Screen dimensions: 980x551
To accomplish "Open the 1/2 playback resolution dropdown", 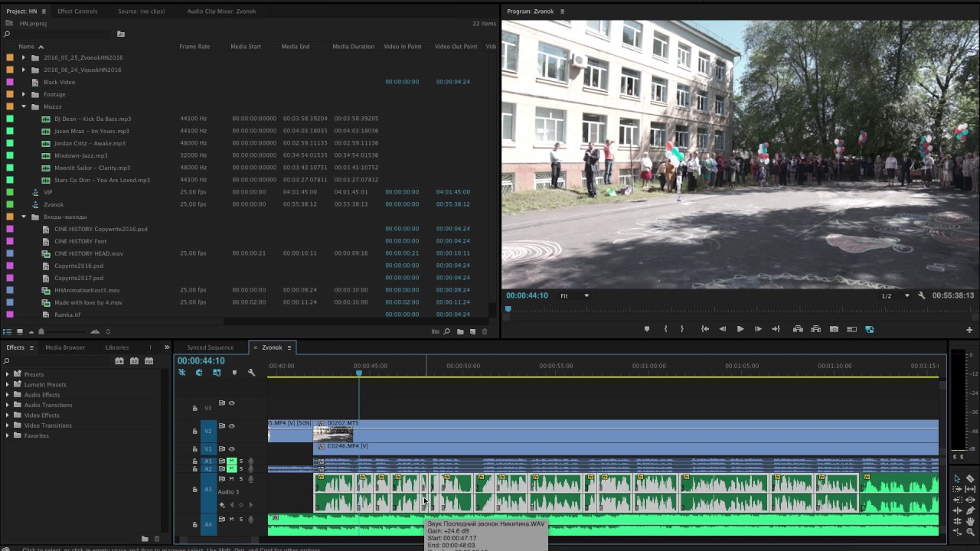I will click(x=895, y=295).
